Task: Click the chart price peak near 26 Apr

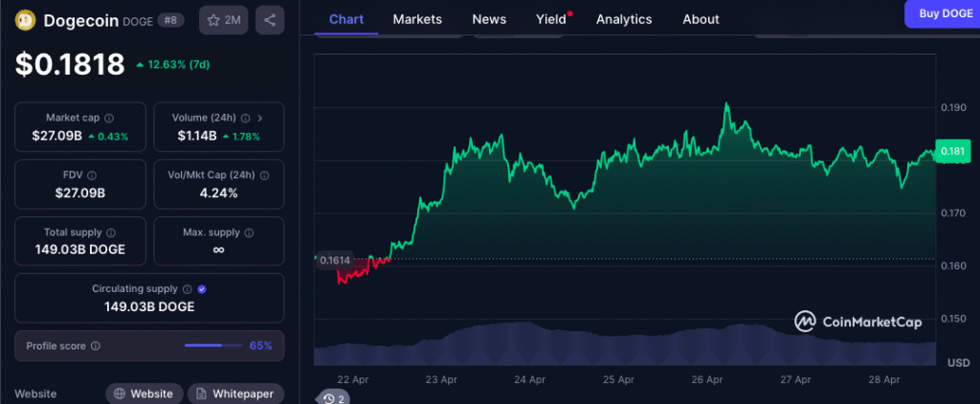Action: (726, 103)
